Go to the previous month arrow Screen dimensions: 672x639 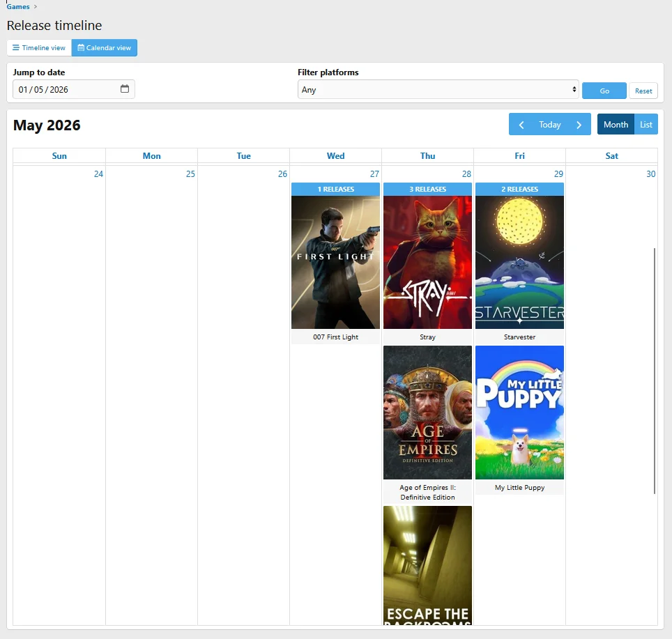pyautogui.click(x=521, y=125)
